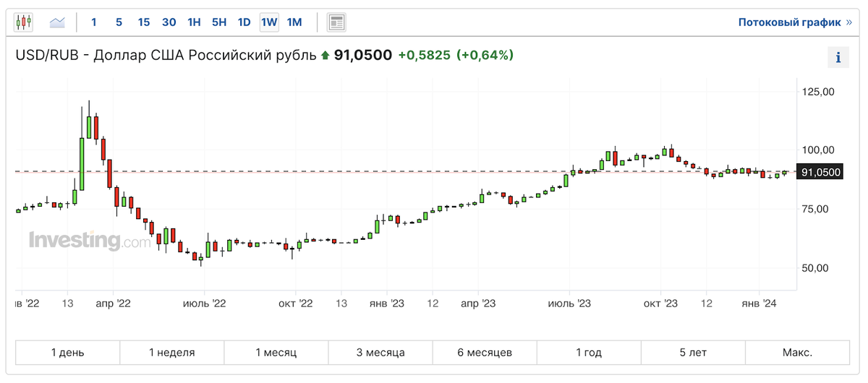Screen dimensions: 868x383
Task: Click the current price 91,0500 in header
Action: click(362, 55)
